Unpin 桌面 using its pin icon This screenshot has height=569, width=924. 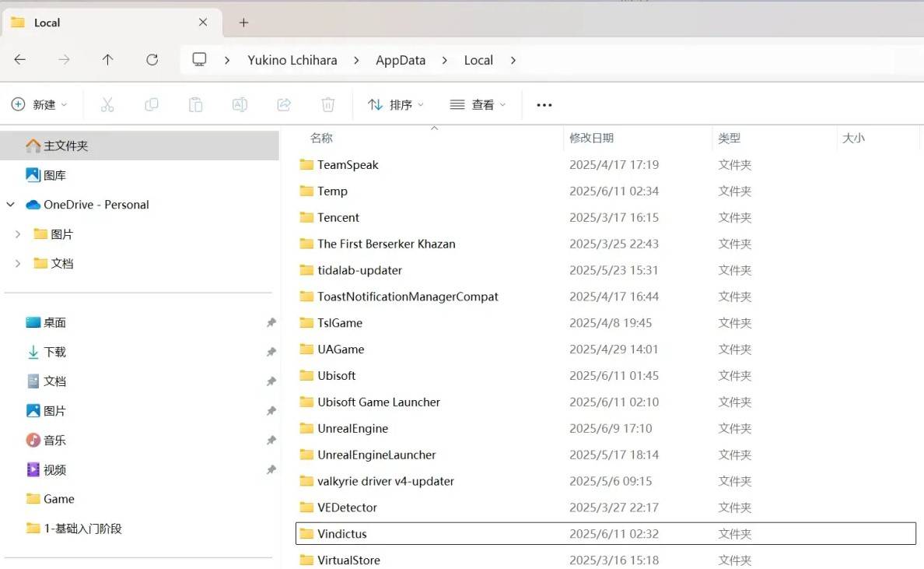point(271,322)
